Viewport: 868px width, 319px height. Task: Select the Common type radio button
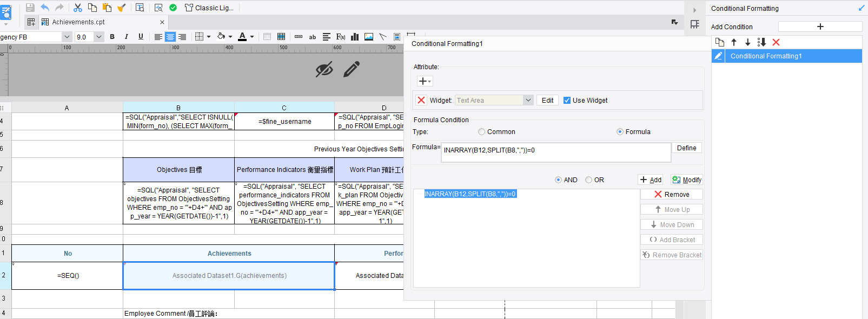point(481,131)
